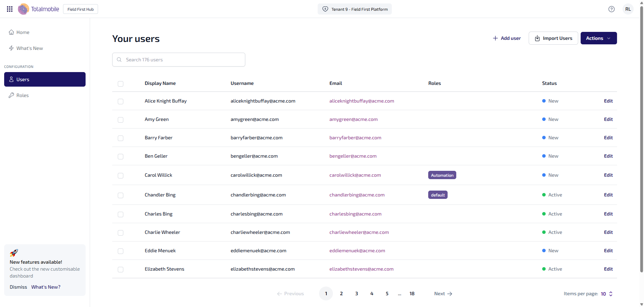Expand the Actions dropdown
The image size is (644, 307).
pos(598,38)
